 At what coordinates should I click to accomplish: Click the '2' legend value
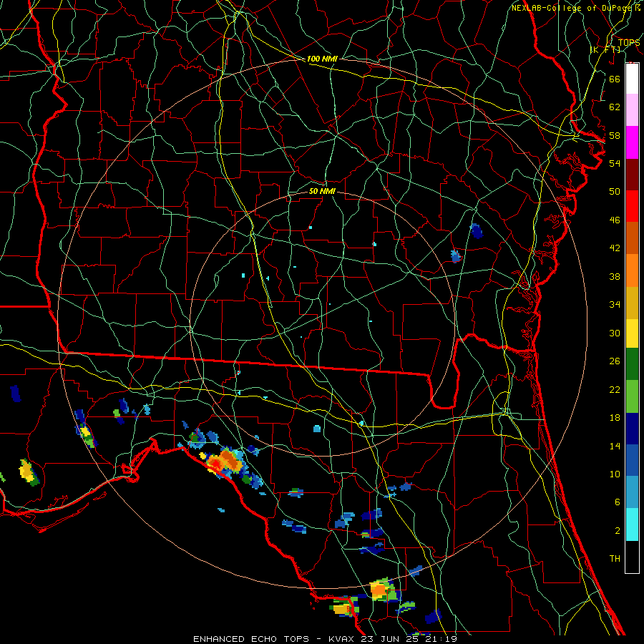coord(617,531)
